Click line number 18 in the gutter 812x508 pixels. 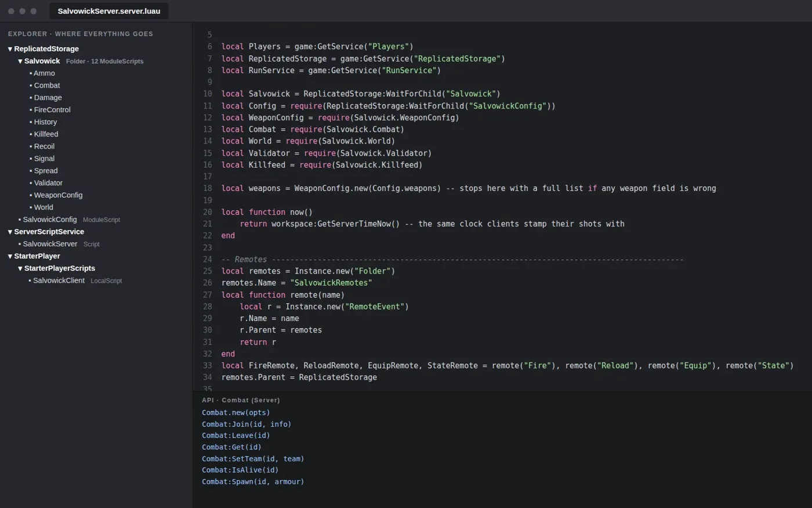(x=208, y=188)
